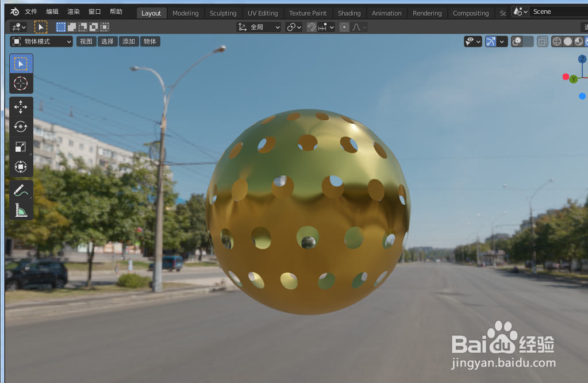
Task: Open the 窗口 (Window) menu
Action: tap(94, 12)
